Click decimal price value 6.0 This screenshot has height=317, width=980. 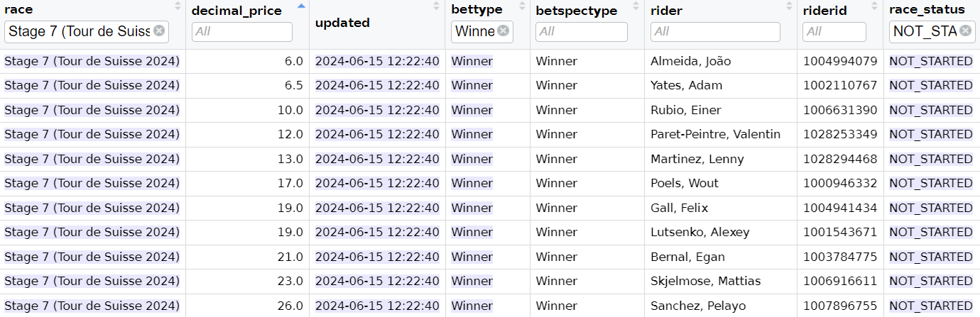[294, 61]
